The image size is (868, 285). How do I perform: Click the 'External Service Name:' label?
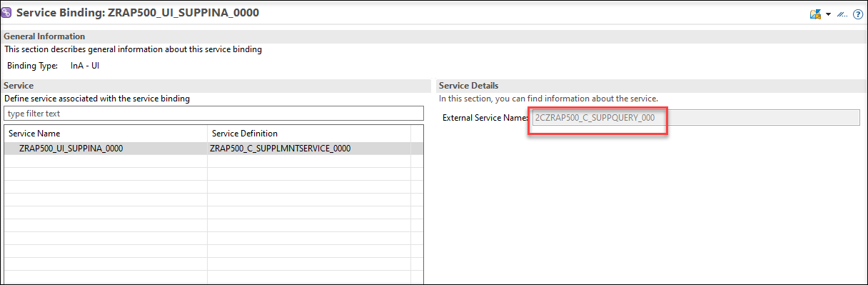coord(486,118)
